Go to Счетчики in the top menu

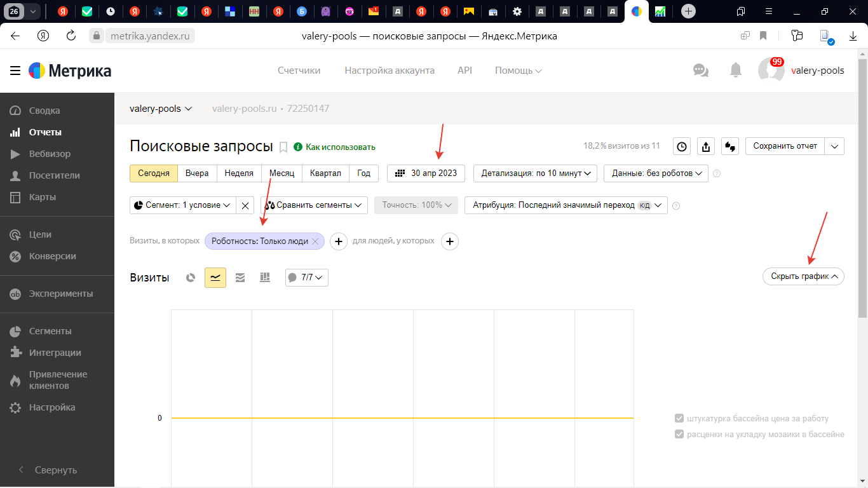coord(299,71)
